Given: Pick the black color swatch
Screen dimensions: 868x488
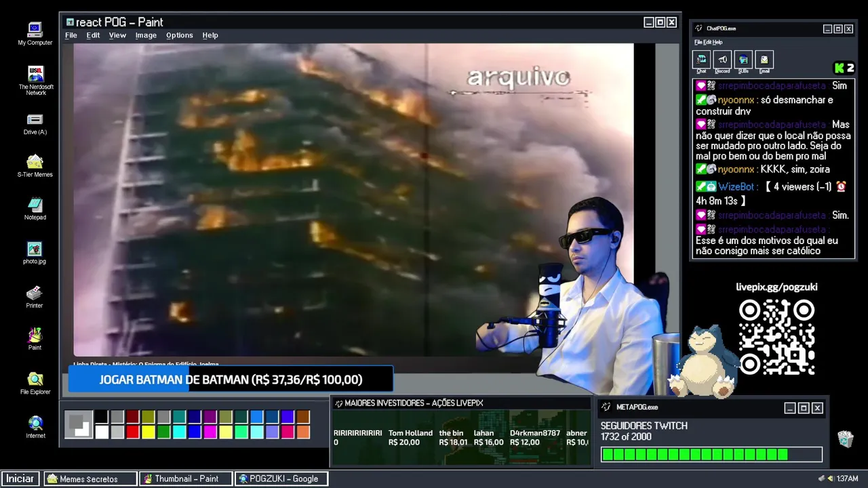Looking at the screenshot, I should [101, 418].
